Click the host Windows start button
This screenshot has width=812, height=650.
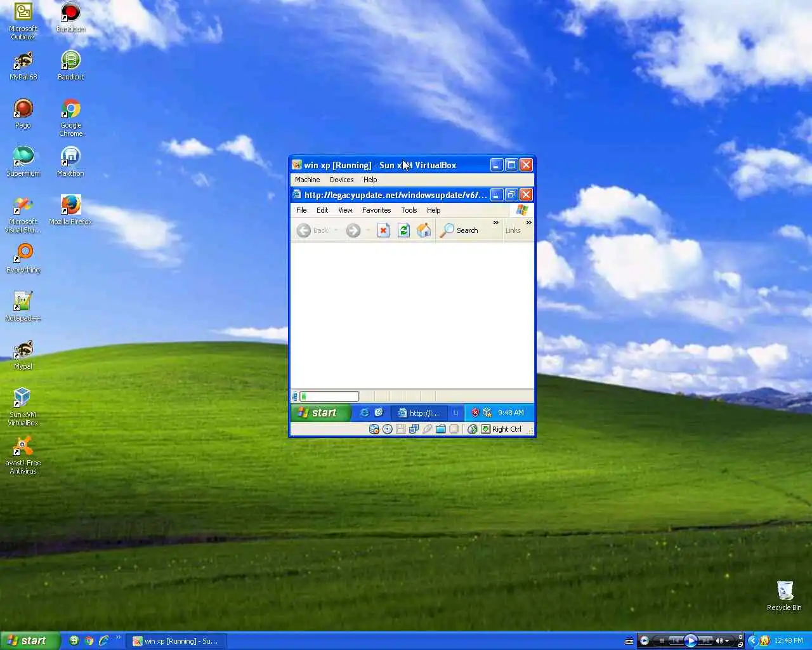pyautogui.click(x=30, y=640)
